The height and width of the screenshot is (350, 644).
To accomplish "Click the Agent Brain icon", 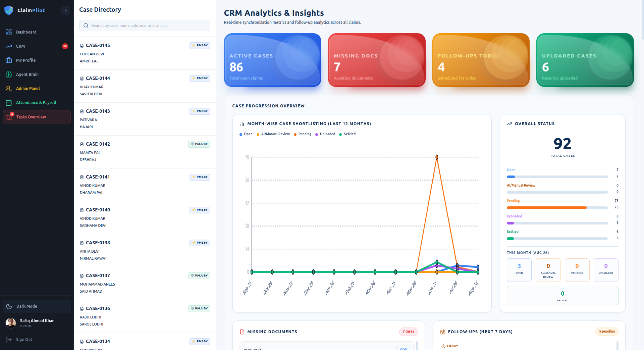I will tap(9, 74).
